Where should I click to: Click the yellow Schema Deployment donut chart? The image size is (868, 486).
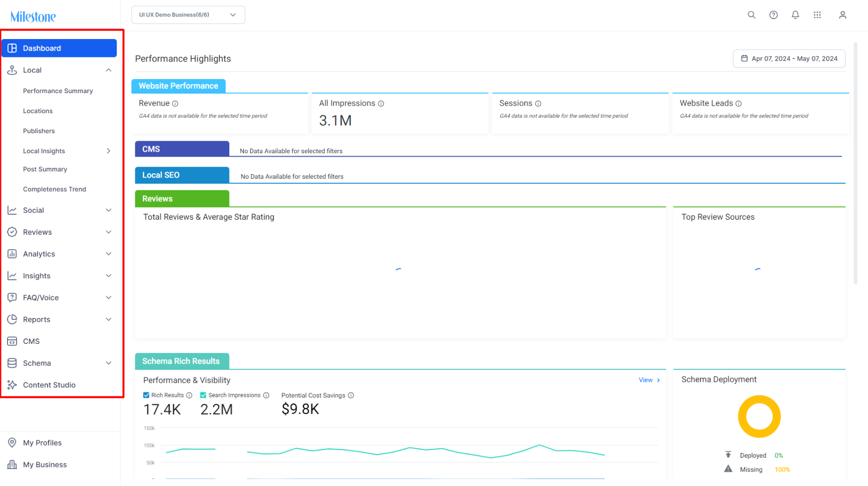pyautogui.click(x=759, y=416)
